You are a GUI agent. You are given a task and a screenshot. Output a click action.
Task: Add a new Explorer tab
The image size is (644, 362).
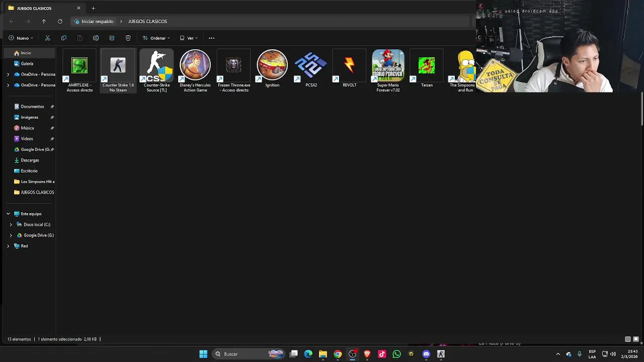93,8
